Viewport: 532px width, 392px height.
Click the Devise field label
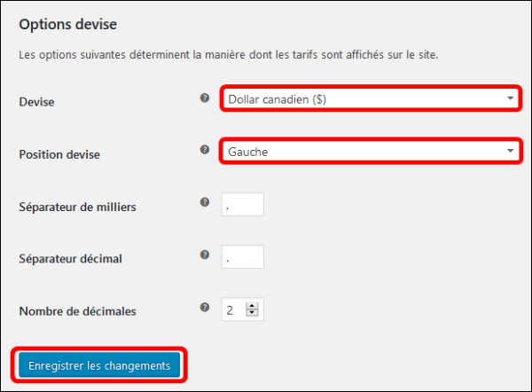pos(36,102)
